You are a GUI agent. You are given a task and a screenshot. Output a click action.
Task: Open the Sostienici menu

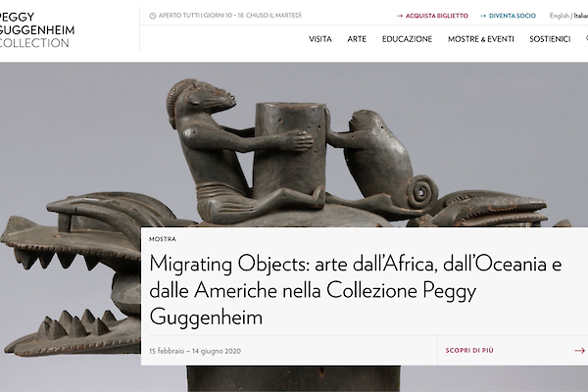point(550,39)
